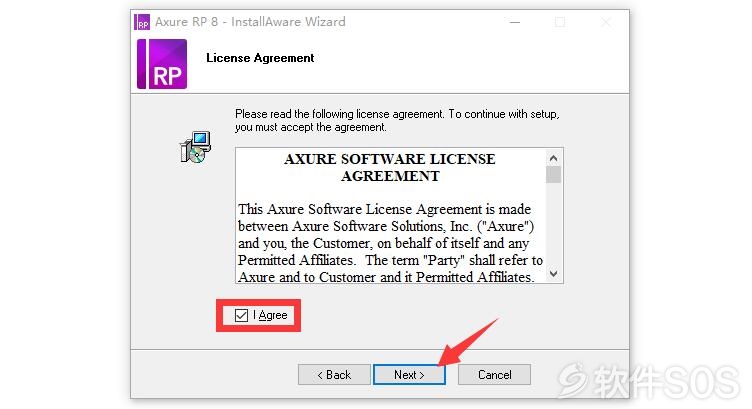
Task: Click the license scrollbar up arrow
Action: (x=553, y=158)
